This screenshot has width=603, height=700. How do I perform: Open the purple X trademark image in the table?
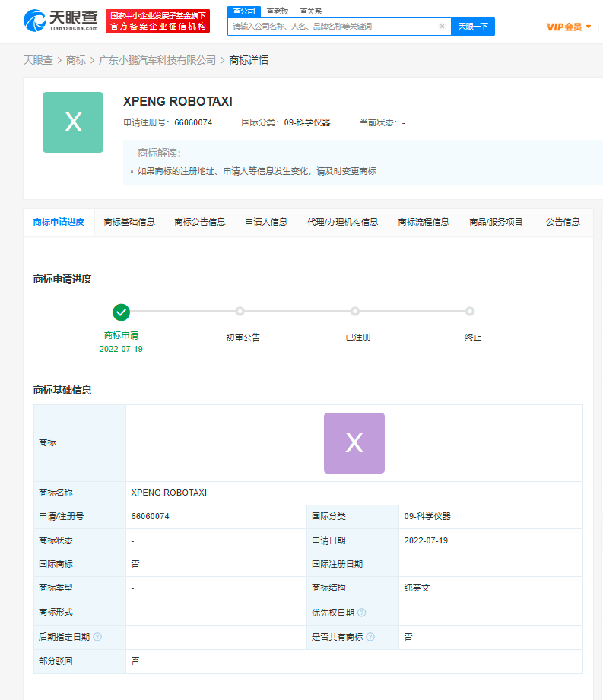354,443
